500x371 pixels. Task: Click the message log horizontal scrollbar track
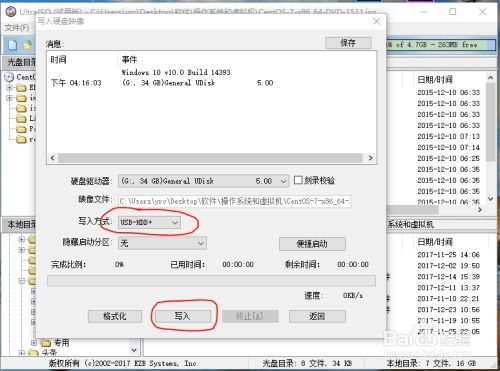[210, 158]
